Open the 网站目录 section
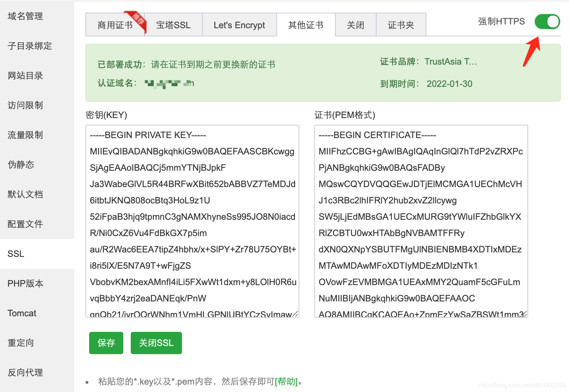This screenshot has height=392, width=569. click(x=25, y=75)
